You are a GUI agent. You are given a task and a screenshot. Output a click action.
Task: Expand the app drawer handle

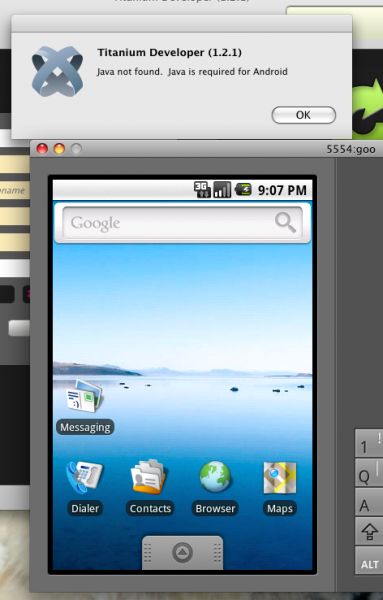pos(183,552)
